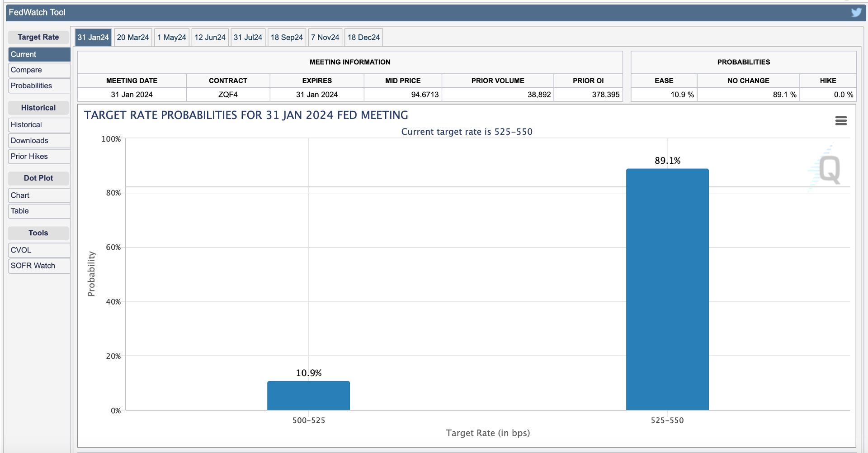Click the EXPIRES column header

317,81
